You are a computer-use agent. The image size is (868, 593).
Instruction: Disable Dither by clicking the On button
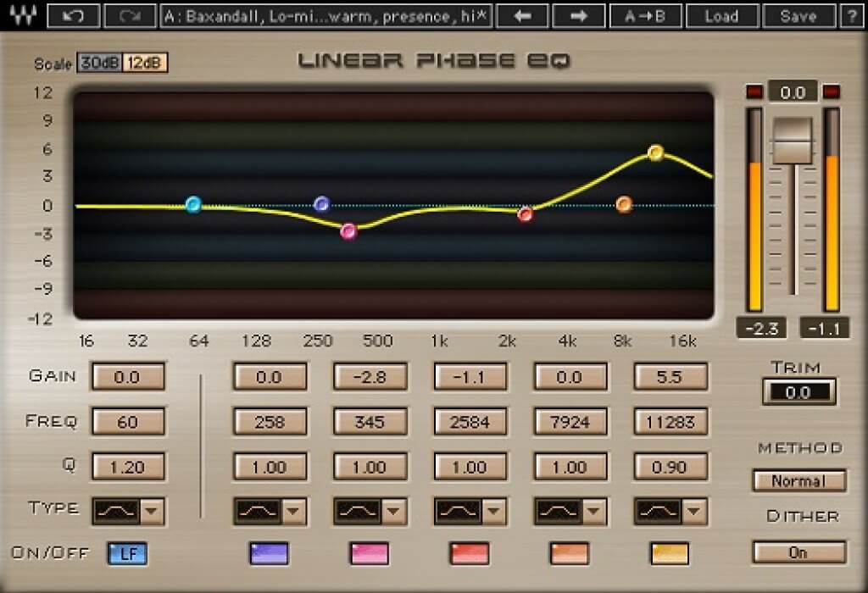798,552
